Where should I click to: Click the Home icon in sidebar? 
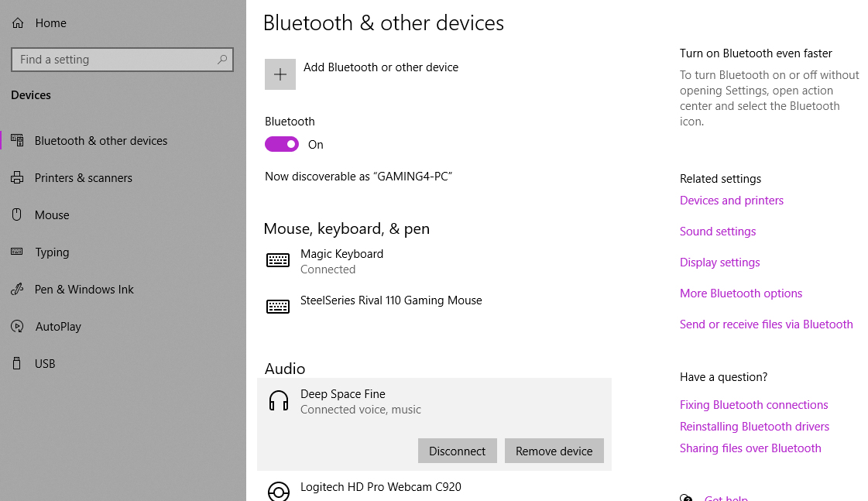(x=18, y=23)
